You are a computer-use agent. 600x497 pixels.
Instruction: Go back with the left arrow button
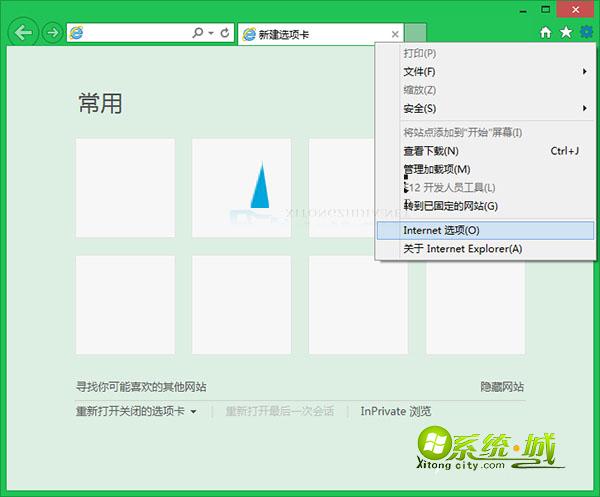23,33
